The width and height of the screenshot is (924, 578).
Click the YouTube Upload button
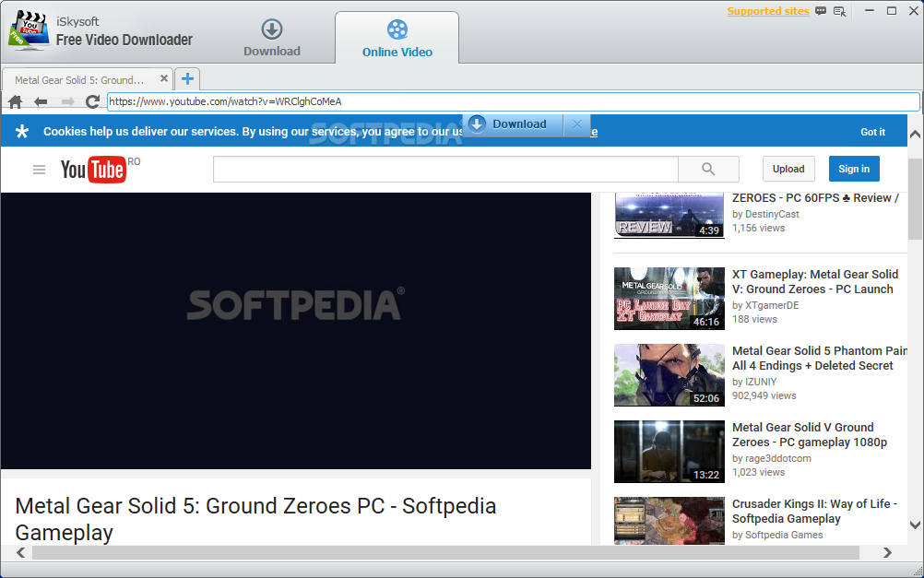[x=788, y=169]
